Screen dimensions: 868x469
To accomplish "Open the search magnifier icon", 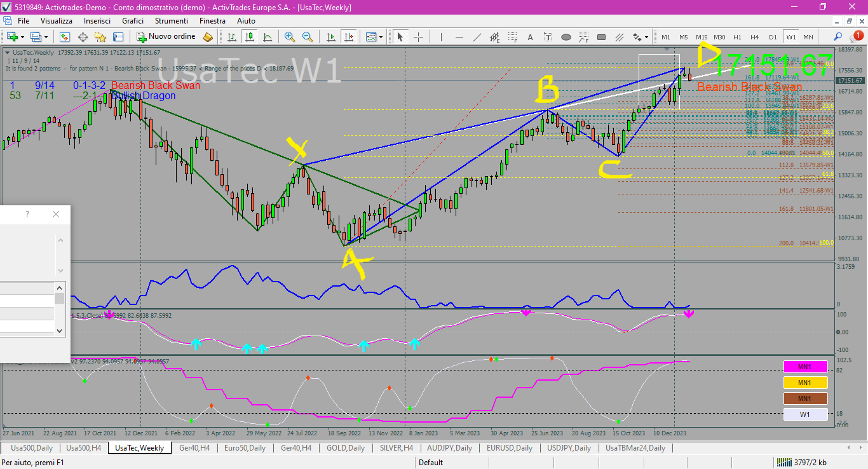I will (x=838, y=37).
